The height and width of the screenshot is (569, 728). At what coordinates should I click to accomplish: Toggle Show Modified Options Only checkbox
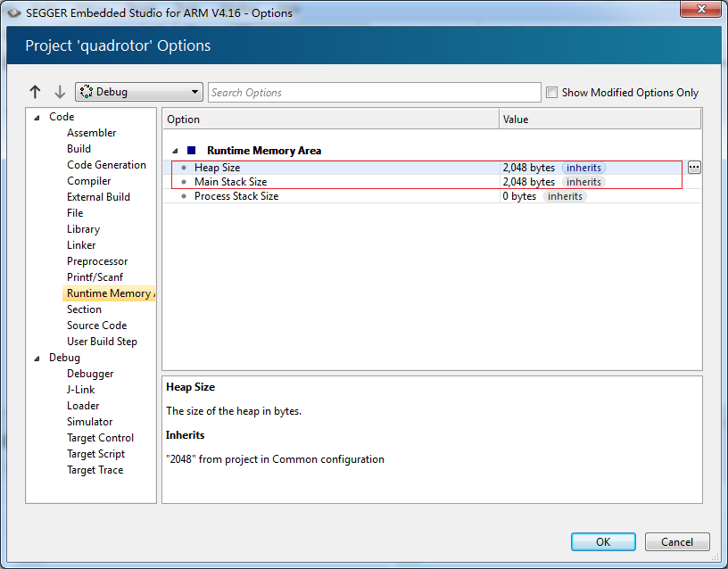pyautogui.click(x=551, y=93)
